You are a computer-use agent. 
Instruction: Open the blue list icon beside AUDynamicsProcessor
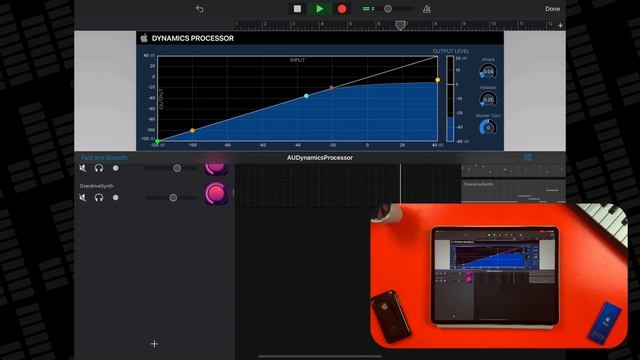[528, 157]
